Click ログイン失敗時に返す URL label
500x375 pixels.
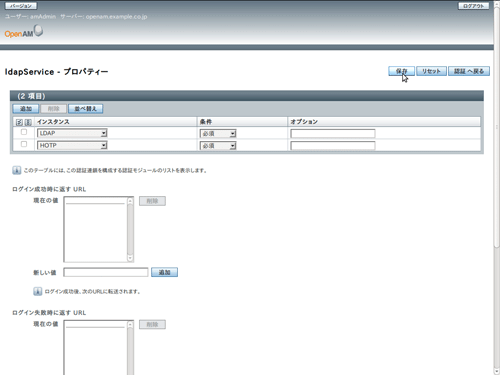[x=49, y=313]
